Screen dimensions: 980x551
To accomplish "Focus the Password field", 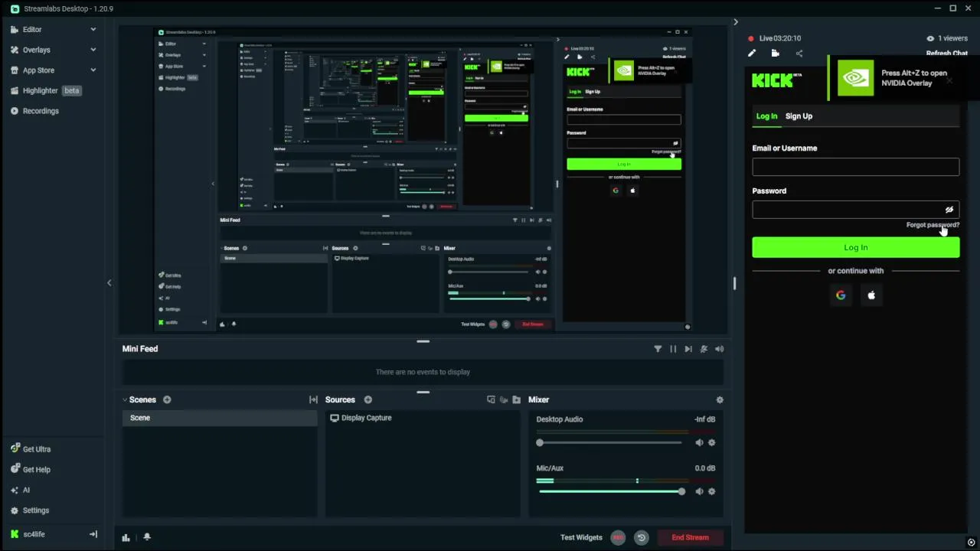I will (855, 210).
